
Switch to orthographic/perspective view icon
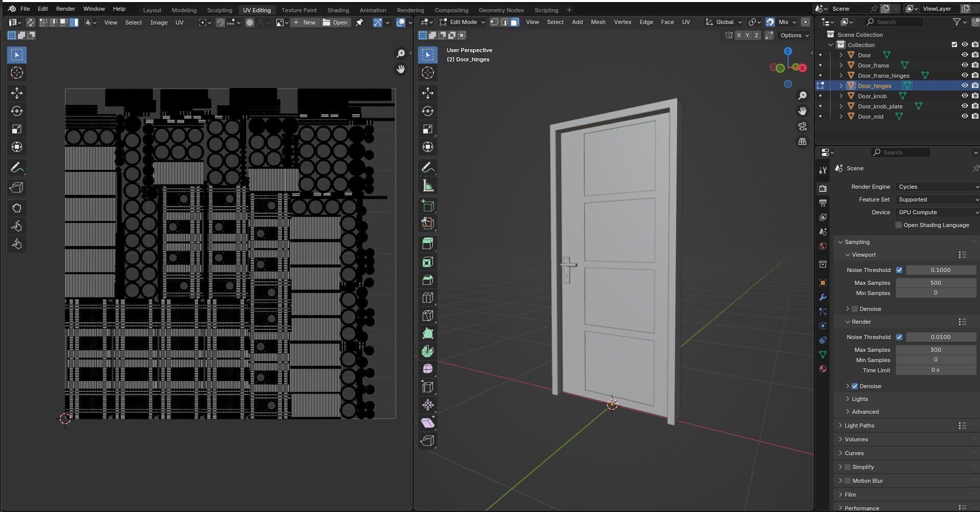pos(802,142)
